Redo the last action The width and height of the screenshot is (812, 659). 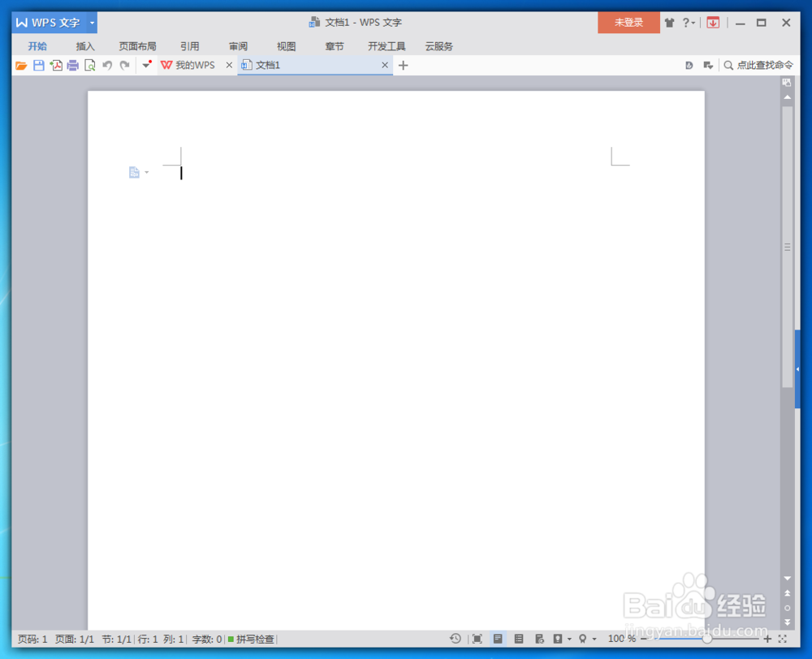[x=125, y=65]
